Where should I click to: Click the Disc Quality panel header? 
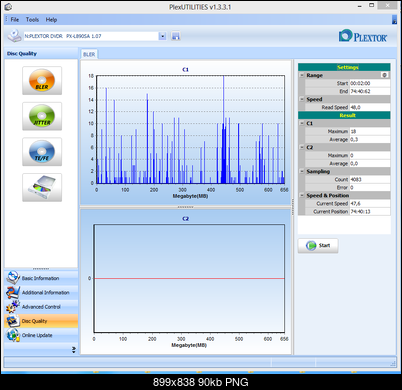(41, 54)
